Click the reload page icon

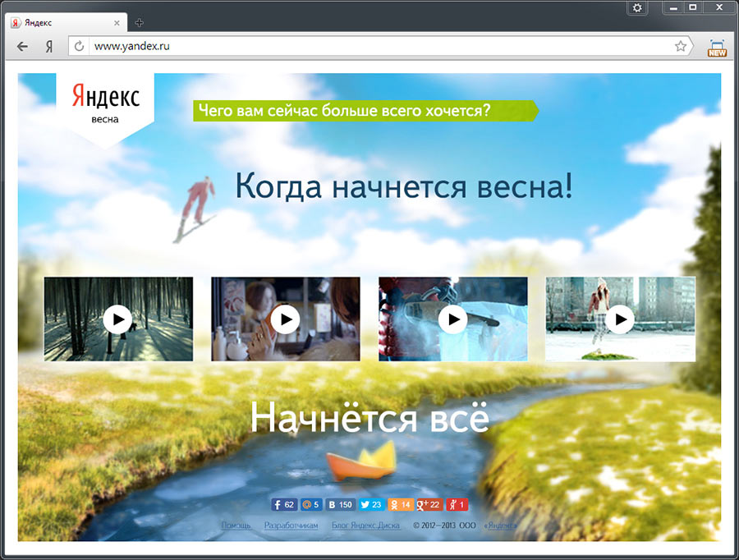(x=80, y=47)
